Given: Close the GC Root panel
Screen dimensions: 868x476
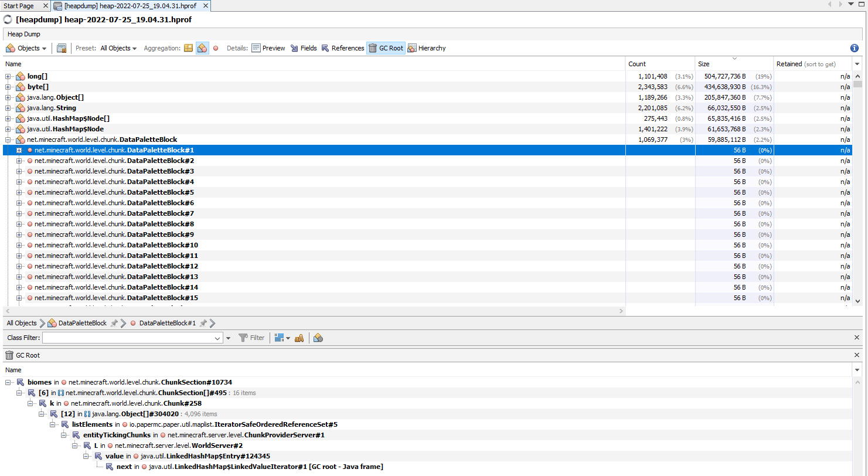Looking at the screenshot, I should [x=857, y=355].
